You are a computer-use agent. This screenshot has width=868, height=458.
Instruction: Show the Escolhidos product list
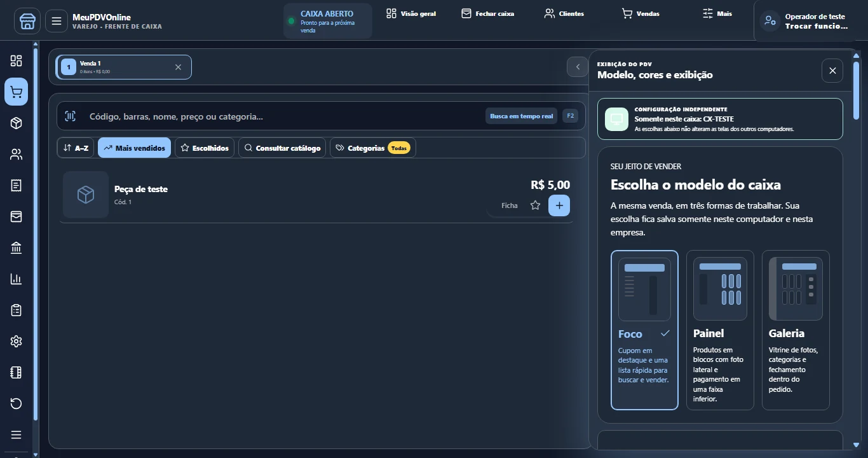click(x=205, y=148)
